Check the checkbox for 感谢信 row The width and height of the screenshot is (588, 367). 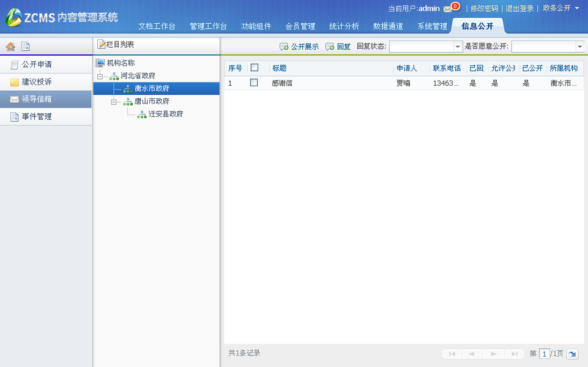pos(253,83)
